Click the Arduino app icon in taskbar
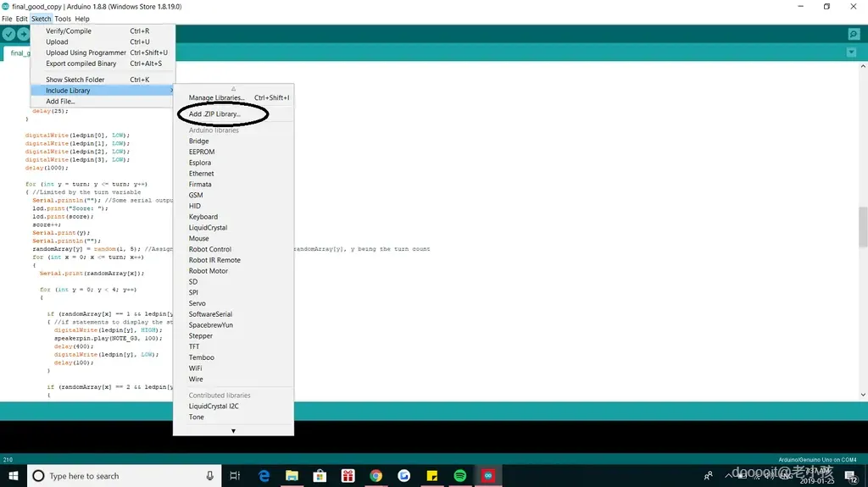The image size is (868, 487). tap(488, 476)
